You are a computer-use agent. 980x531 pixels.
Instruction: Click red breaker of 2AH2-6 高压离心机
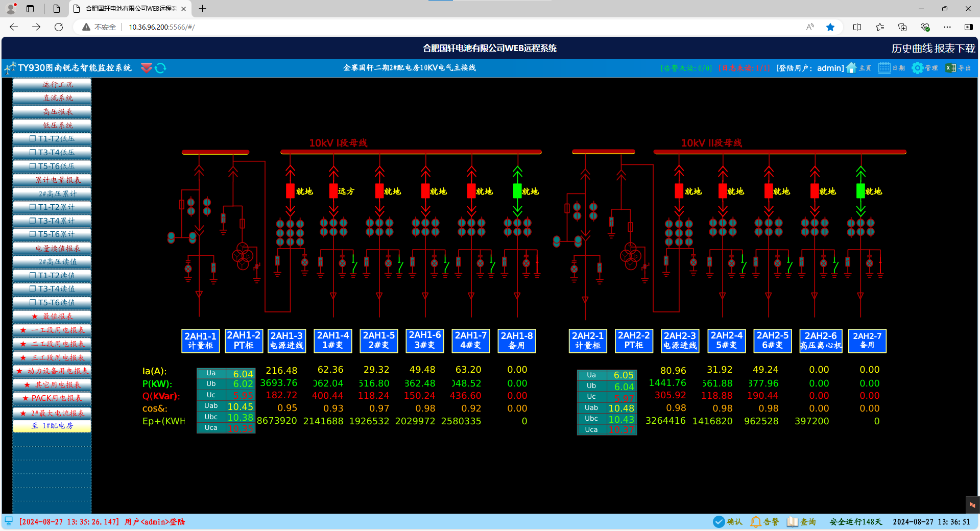[x=815, y=191]
